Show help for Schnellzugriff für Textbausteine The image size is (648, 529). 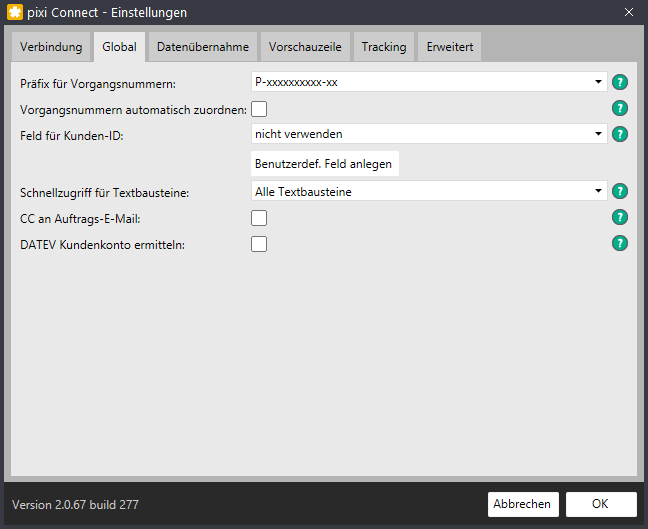(619, 191)
